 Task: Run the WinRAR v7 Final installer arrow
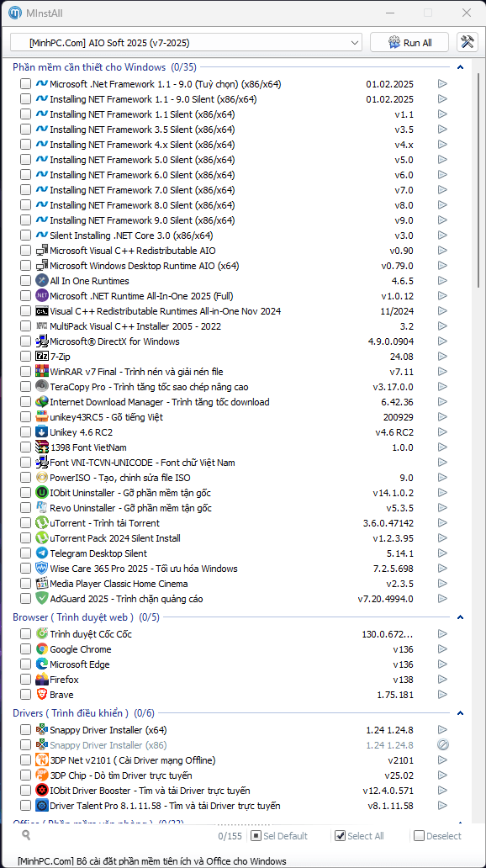tap(442, 372)
